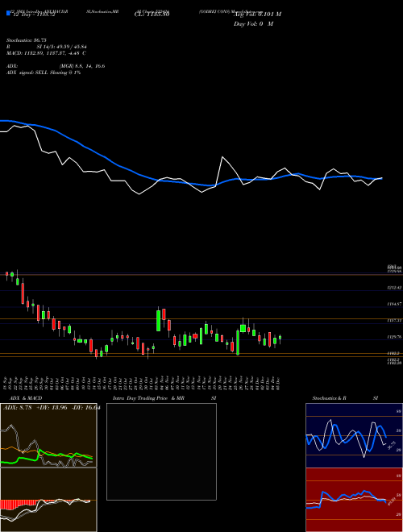This screenshot has width=403, height=532.
Task: Click the MACD values line
Action: [46, 53]
